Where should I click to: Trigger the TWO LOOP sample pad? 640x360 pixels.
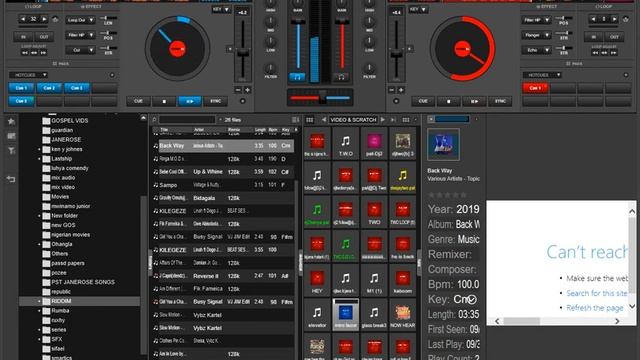pyautogui.click(x=402, y=212)
